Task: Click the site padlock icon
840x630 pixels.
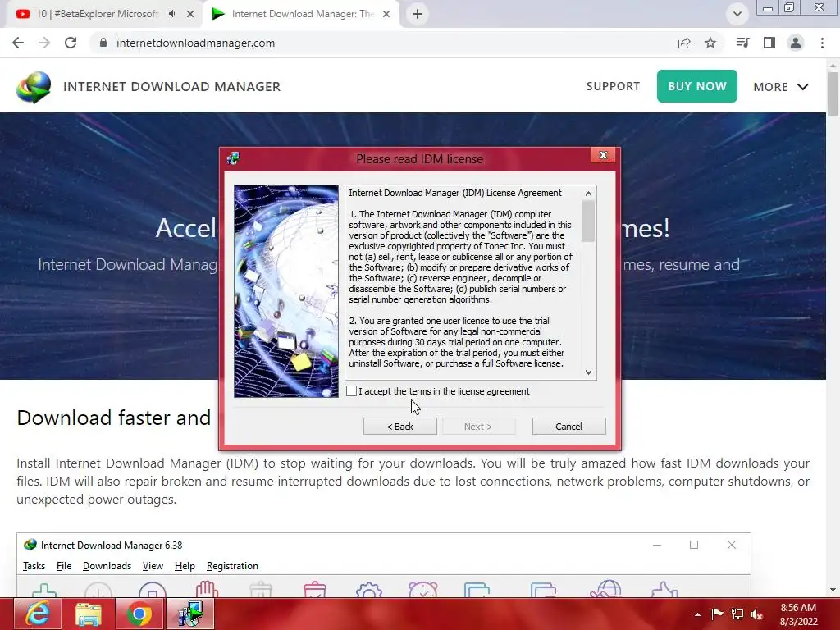Action: point(103,43)
